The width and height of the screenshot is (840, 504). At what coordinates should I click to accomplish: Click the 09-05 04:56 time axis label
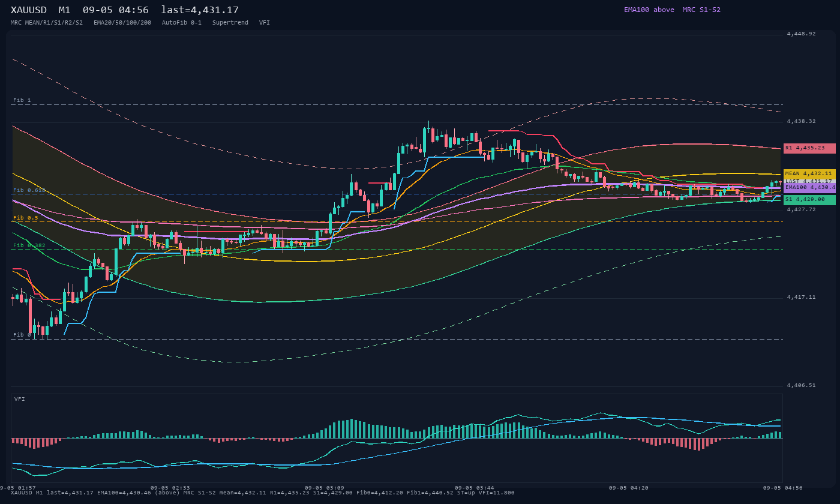(x=782, y=488)
